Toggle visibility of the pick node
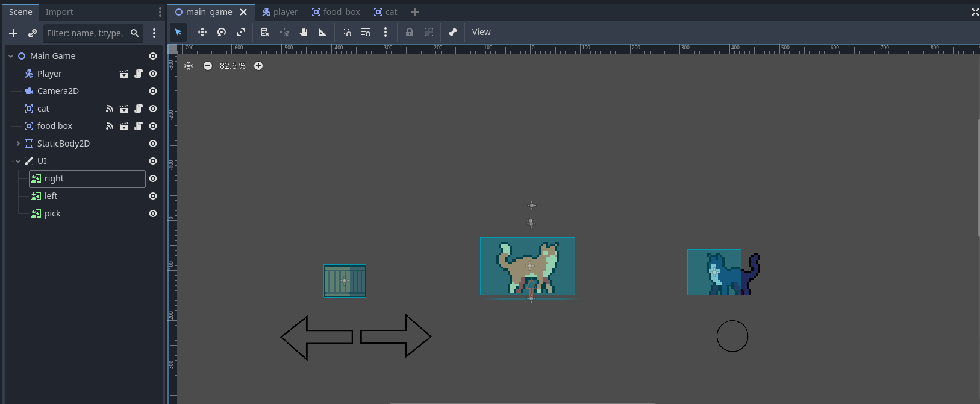This screenshot has height=404, width=980. (153, 213)
